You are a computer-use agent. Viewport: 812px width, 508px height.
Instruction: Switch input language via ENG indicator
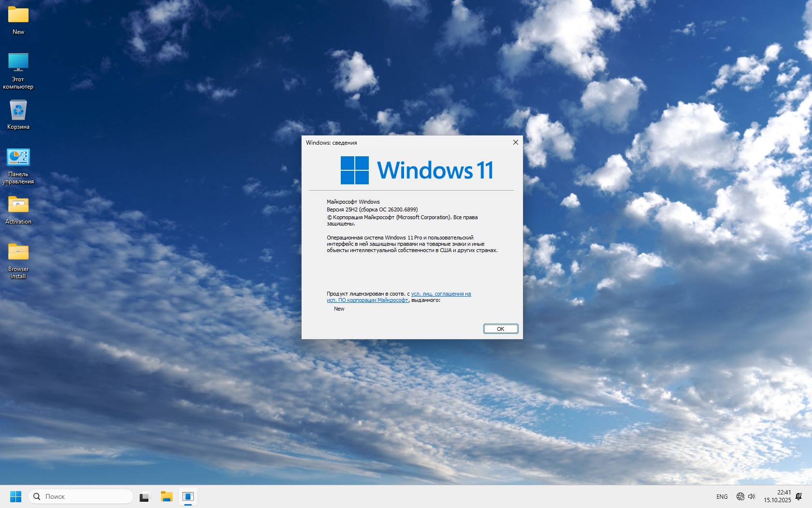point(722,497)
